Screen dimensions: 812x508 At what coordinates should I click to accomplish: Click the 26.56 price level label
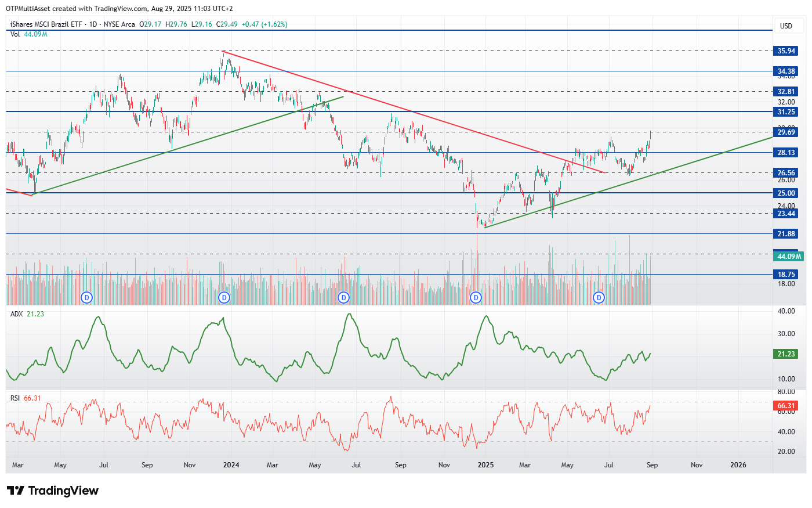pos(786,173)
